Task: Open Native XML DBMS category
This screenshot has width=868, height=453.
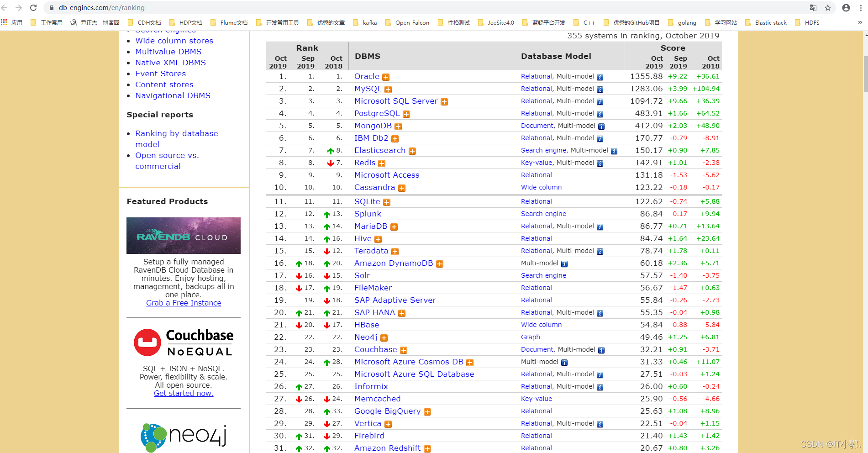Action: click(x=170, y=63)
